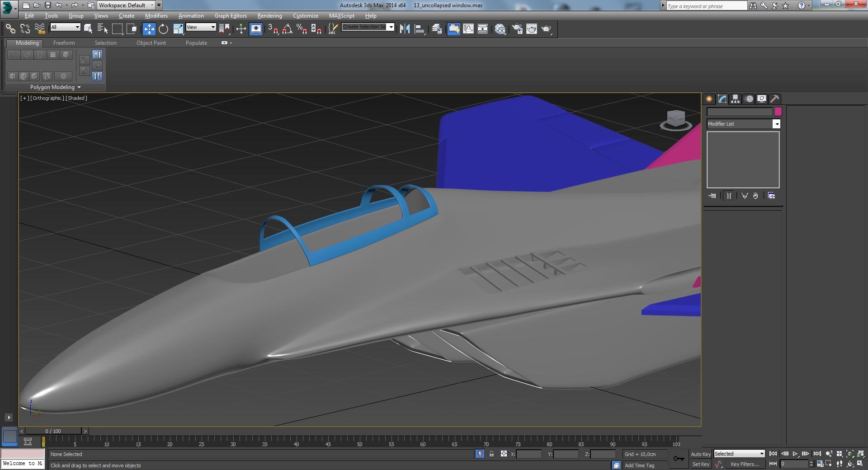This screenshot has width=868, height=470.
Task: Click the pink object color swatch
Action: 778,112
